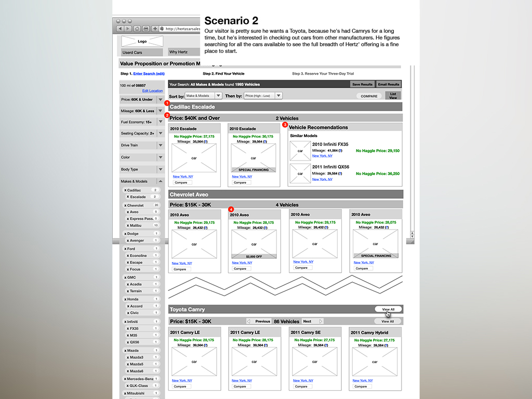Click the Previous arrow in Toyota Camry pager

249,322
